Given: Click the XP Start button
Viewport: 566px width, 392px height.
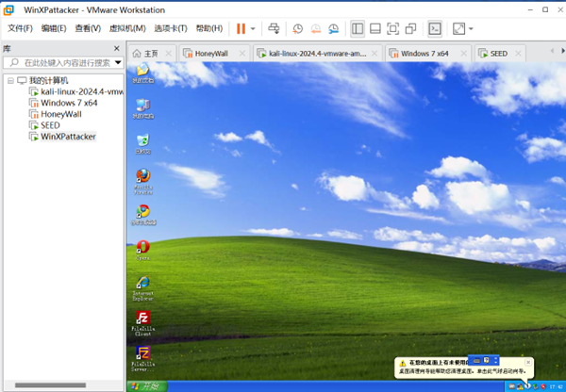Looking at the screenshot, I should pyautogui.click(x=147, y=386).
